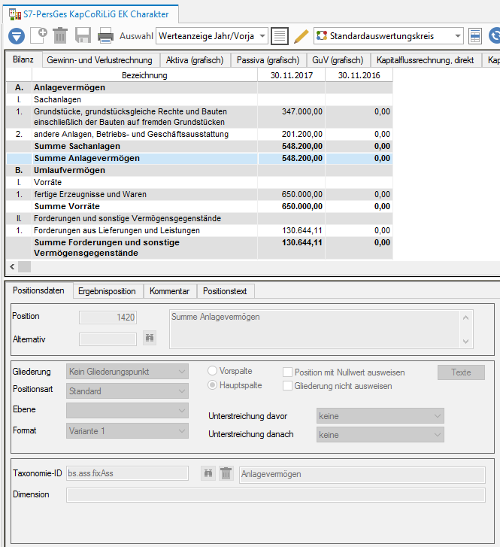Select the S7-PersGes KapCoRiLiG EK Charakter tab
This screenshot has height=547, width=500.
click(91, 14)
